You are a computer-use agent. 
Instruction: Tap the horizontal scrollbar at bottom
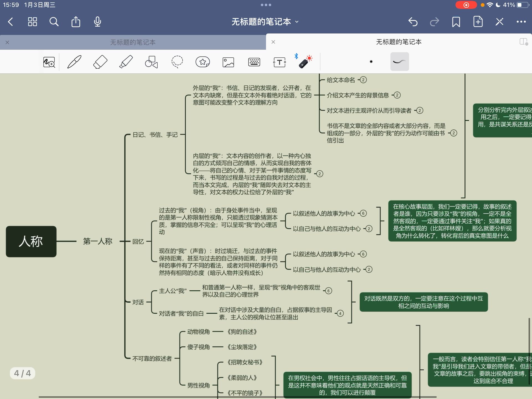coord(237,397)
